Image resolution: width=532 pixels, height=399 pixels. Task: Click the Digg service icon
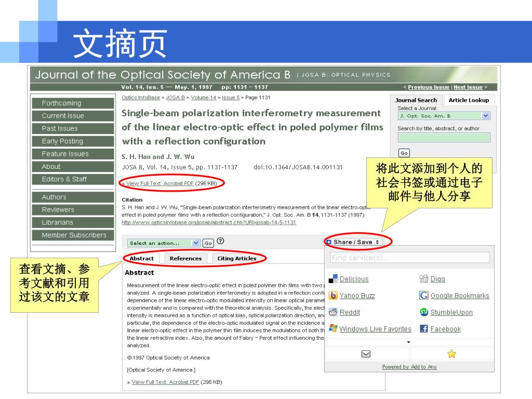coord(423,279)
